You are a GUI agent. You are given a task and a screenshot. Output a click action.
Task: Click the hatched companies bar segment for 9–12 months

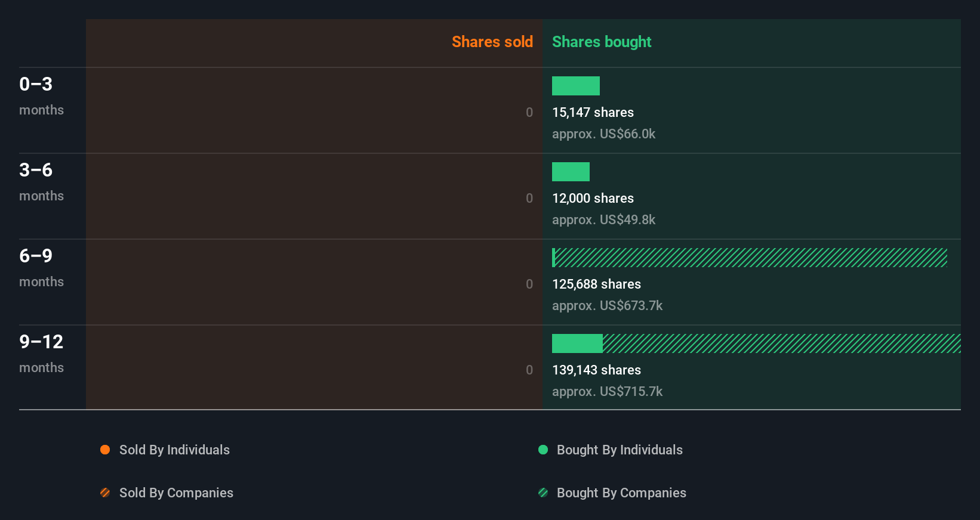pyautogui.click(x=782, y=343)
